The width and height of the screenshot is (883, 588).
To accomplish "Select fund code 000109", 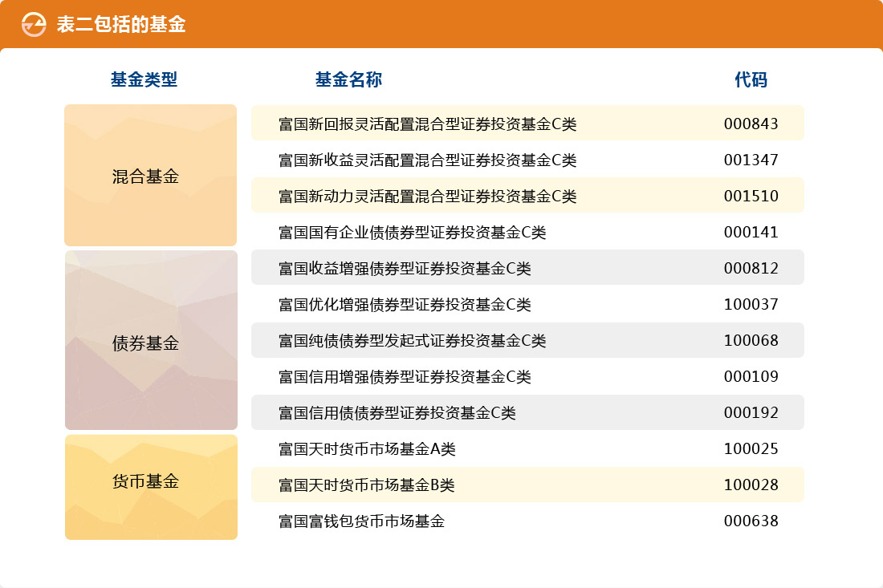I will 751,376.
